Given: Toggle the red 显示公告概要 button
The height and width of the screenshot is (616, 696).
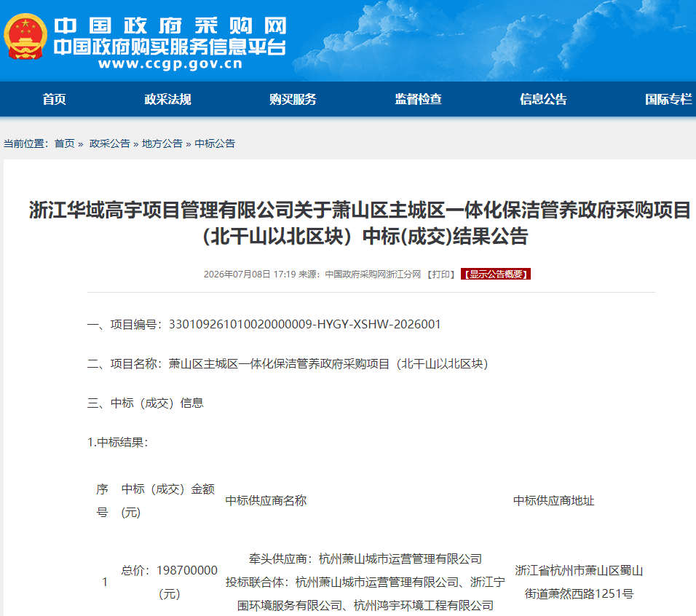Looking at the screenshot, I should coord(496,275).
